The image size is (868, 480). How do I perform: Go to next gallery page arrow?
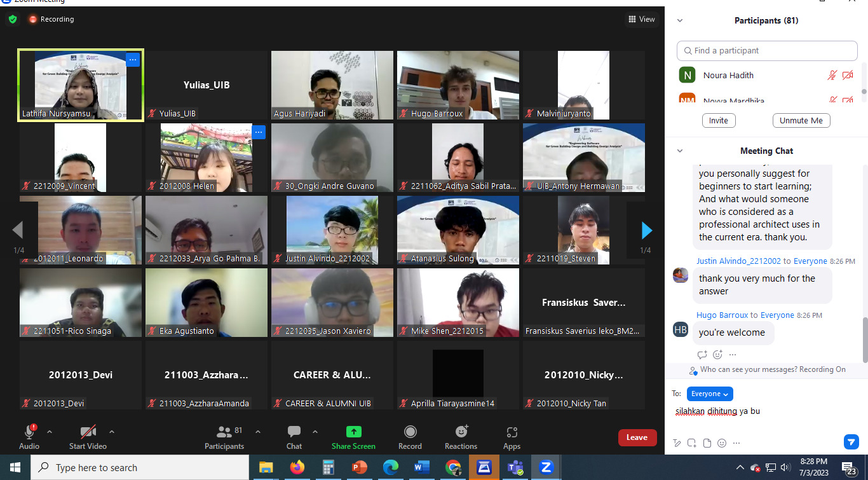click(646, 230)
